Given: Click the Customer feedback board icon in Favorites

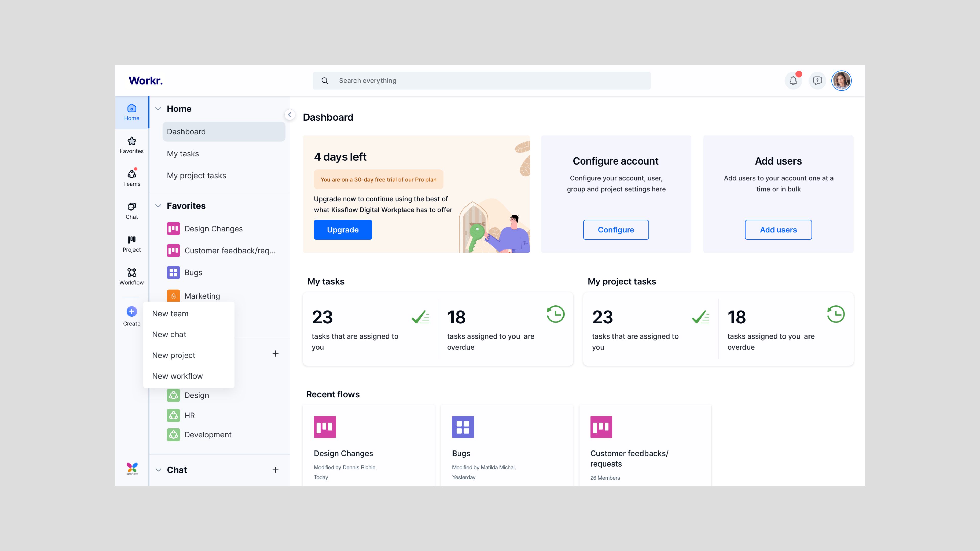Looking at the screenshot, I should tap(174, 251).
